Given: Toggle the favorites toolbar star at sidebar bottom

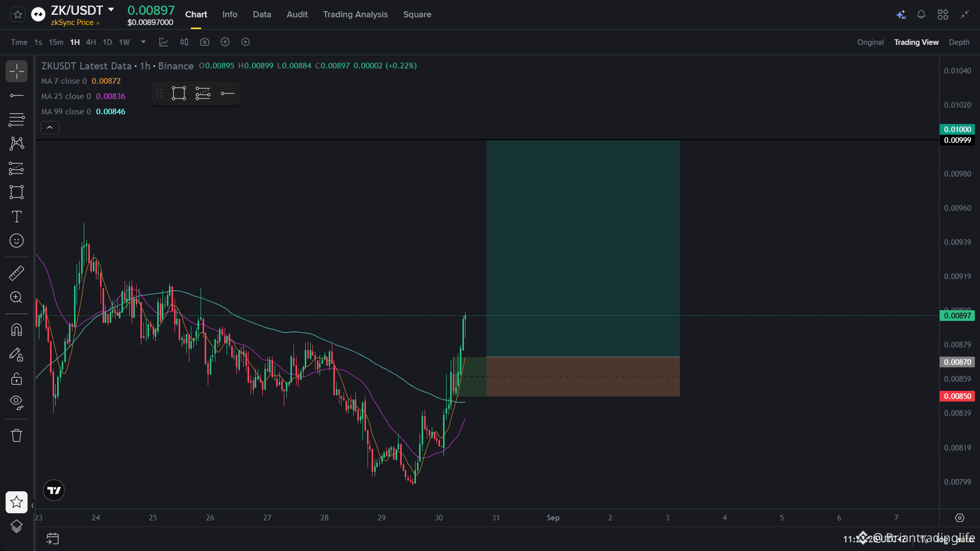Looking at the screenshot, I should coord(16,502).
